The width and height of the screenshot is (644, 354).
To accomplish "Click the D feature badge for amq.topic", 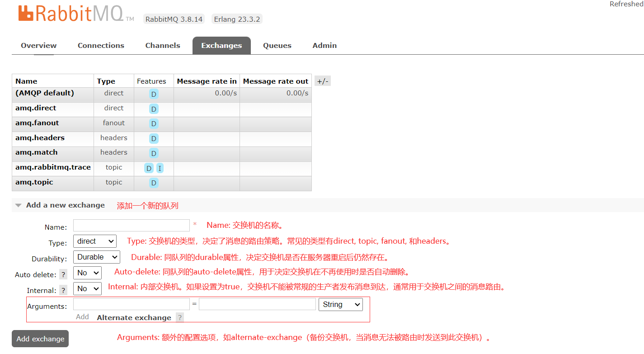I will click(x=154, y=183).
